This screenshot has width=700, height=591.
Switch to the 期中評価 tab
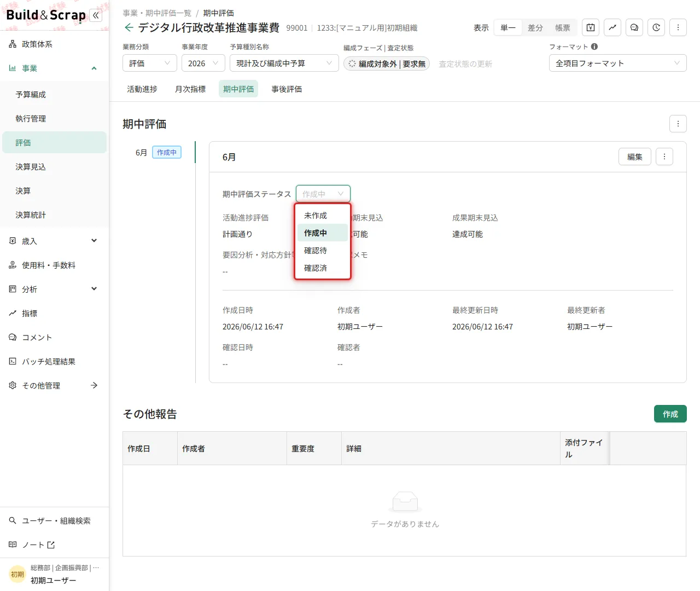click(x=238, y=89)
